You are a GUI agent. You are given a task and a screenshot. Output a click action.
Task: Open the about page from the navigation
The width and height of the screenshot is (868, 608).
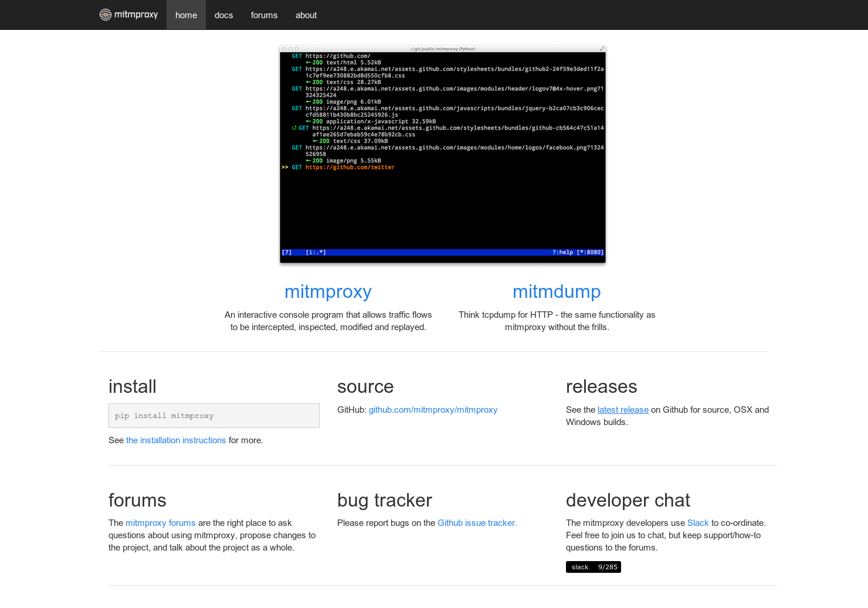306,15
